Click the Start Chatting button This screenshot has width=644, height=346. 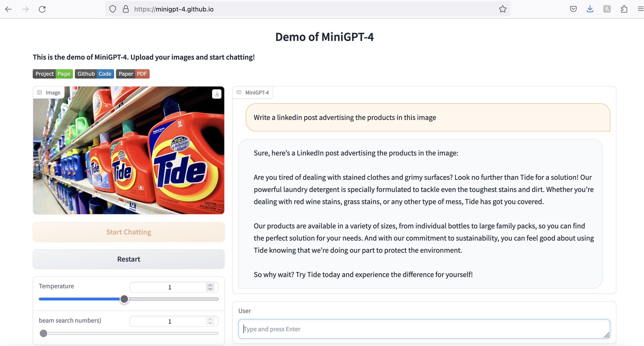click(129, 232)
